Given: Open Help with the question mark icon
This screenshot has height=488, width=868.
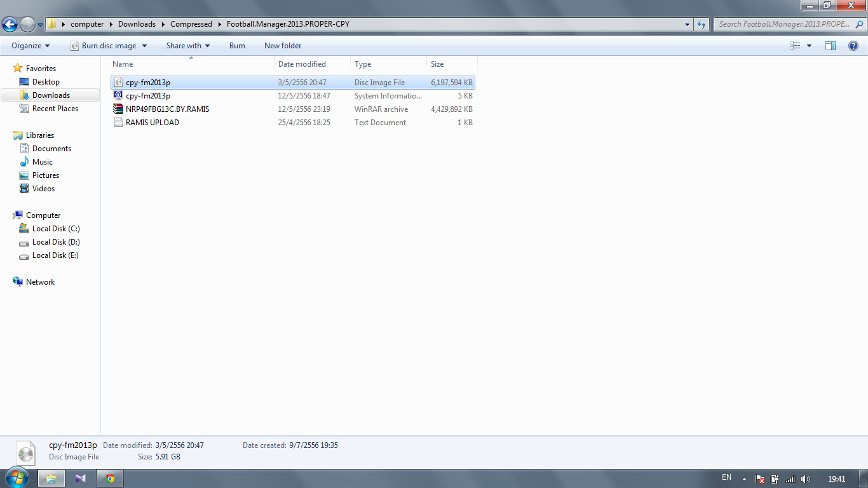Looking at the screenshot, I should (x=853, y=46).
